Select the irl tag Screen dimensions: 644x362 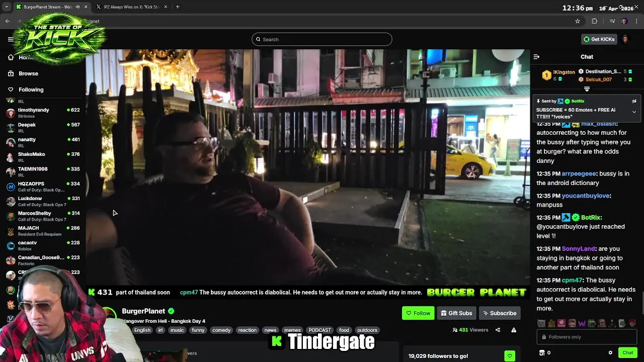(160, 330)
